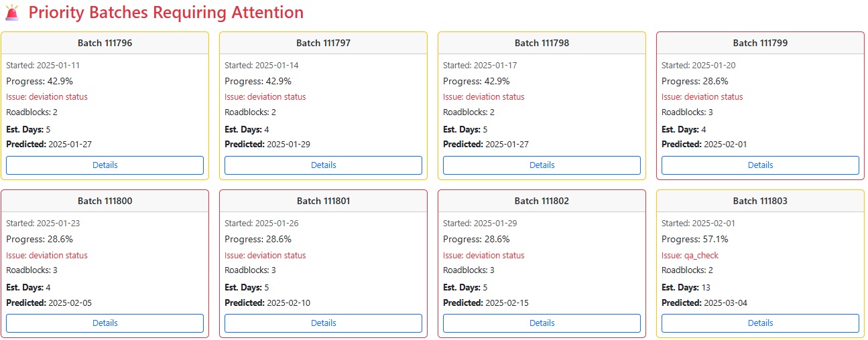This screenshot has width=868, height=340.
Task: View Details of Batch 111801
Action: click(x=323, y=323)
